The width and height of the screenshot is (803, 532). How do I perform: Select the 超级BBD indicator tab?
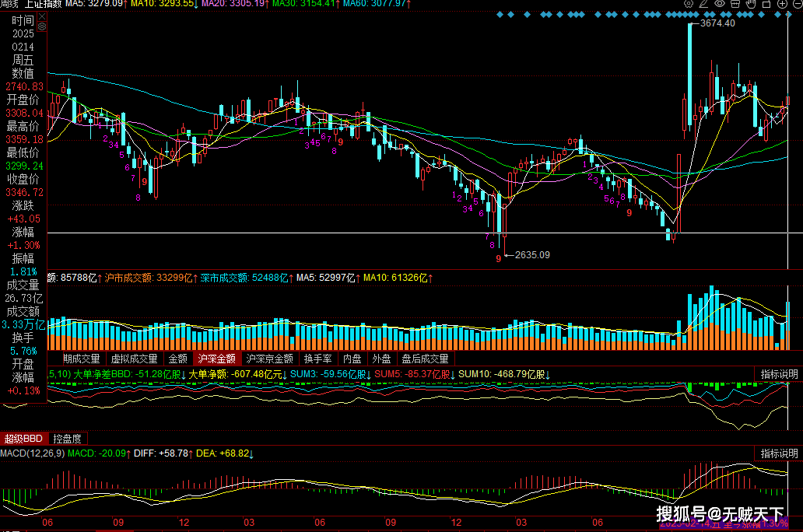pos(23,439)
